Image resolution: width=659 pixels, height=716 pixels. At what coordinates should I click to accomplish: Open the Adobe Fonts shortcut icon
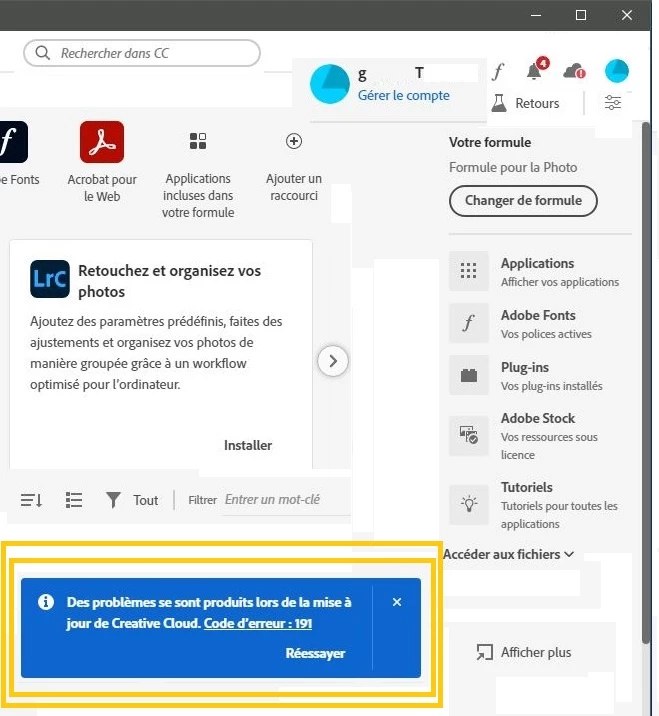(x=13, y=142)
